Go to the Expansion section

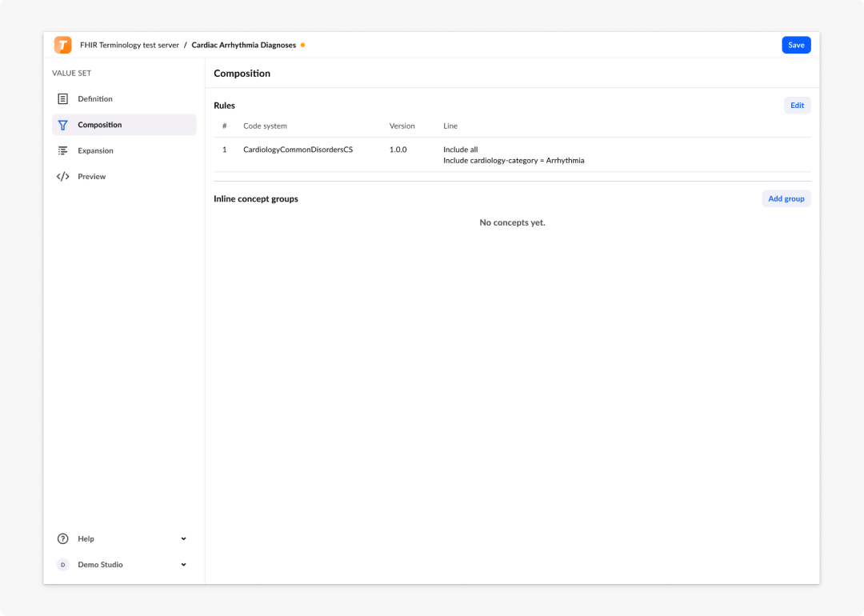(x=124, y=151)
